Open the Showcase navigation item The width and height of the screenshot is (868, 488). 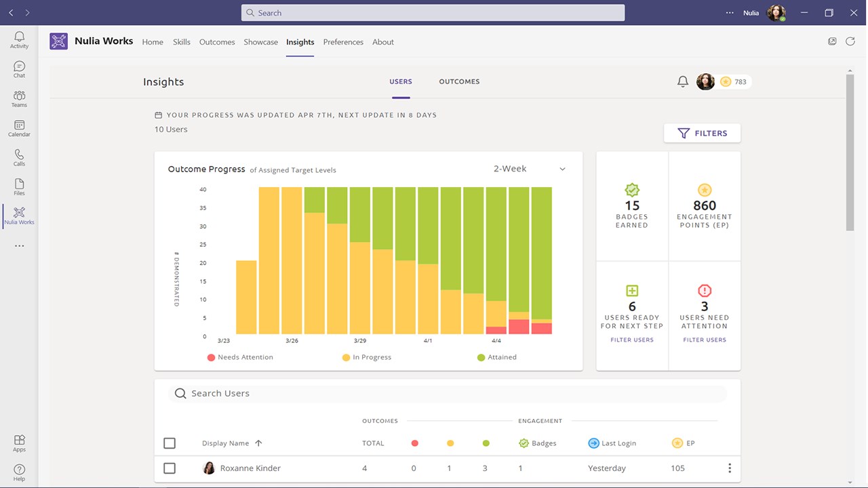click(261, 42)
